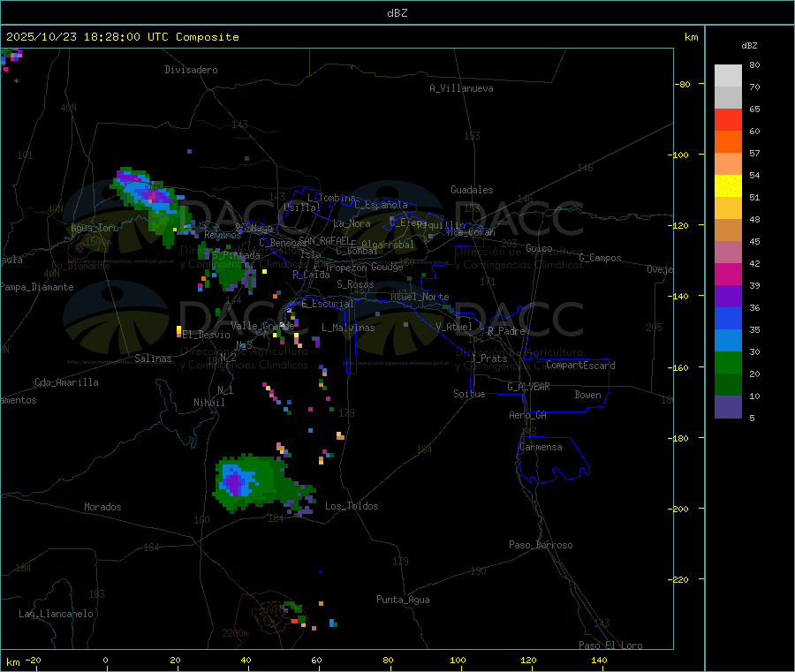
Task: Select the 100 tick on the bottom axis
Action: [x=458, y=660]
